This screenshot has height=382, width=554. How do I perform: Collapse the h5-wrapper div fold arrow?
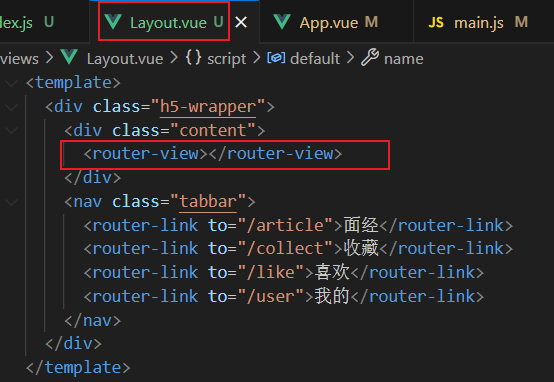coord(11,107)
